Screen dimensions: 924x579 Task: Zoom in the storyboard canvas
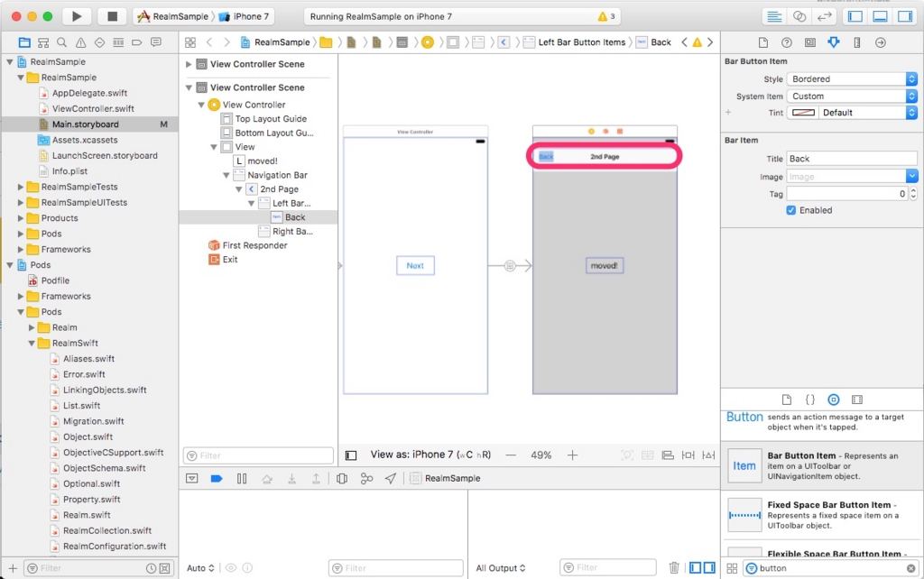point(572,455)
